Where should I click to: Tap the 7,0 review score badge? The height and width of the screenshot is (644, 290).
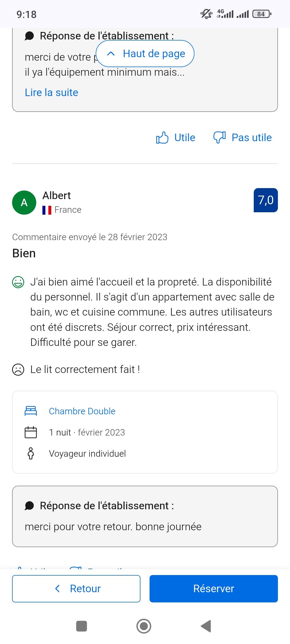click(x=266, y=200)
